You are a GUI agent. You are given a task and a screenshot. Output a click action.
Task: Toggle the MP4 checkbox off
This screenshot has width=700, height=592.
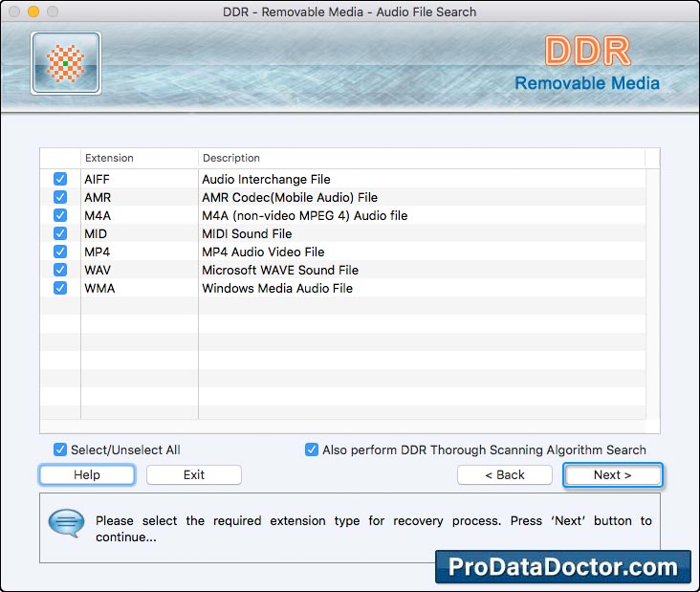tap(60, 252)
